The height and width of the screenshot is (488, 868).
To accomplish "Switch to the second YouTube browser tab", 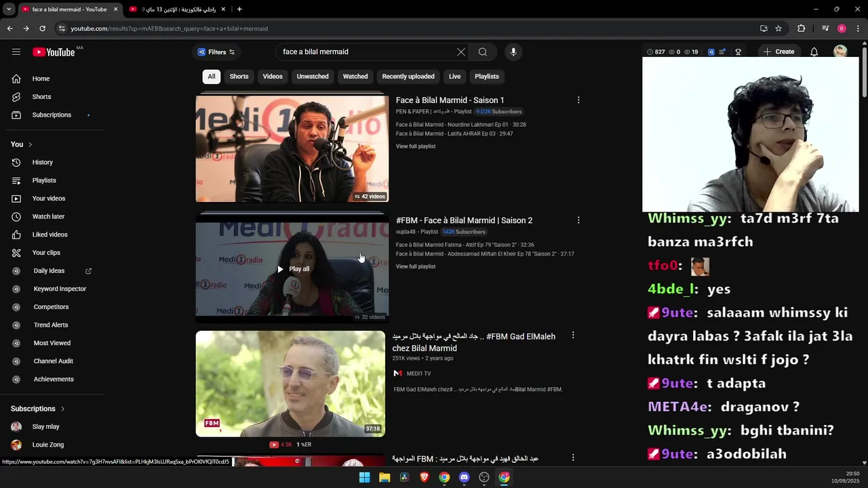I will tap(178, 9).
